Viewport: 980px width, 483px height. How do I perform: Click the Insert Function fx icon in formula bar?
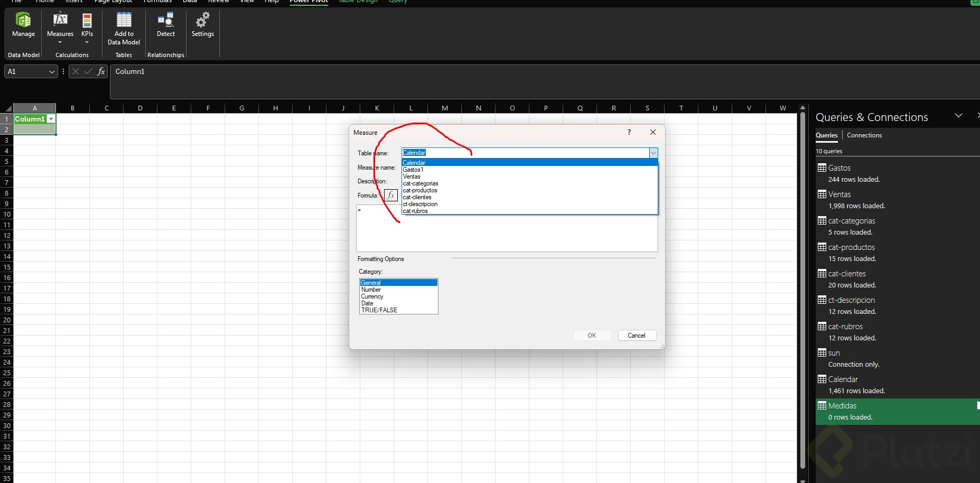tap(101, 71)
